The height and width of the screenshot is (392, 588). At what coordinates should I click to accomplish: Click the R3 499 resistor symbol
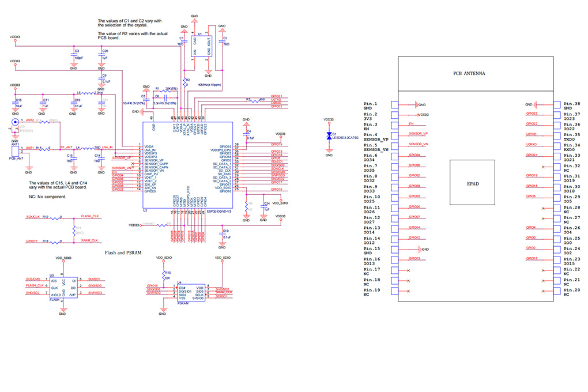point(255,100)
